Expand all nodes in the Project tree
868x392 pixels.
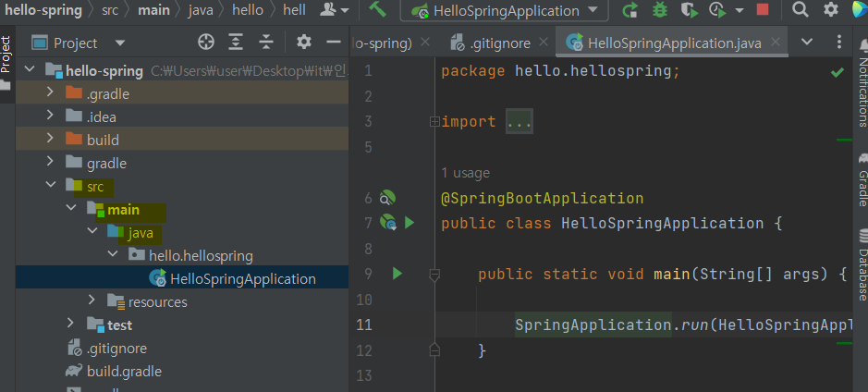point(237,43)
